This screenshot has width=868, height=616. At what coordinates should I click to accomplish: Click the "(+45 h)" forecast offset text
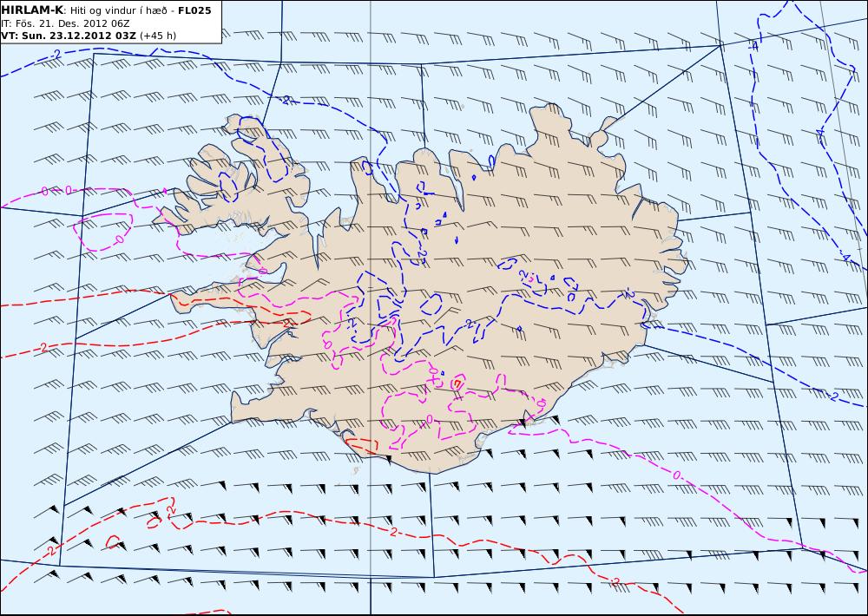158,36
